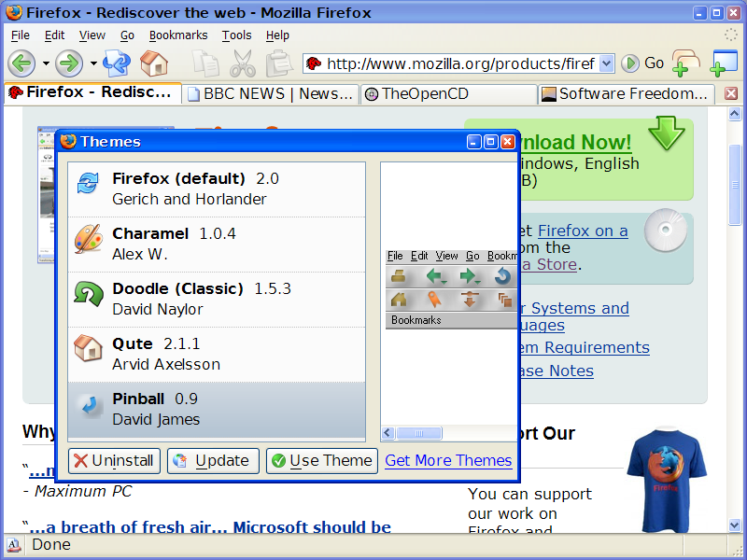Viewport: 747px width, 560px height.
Task: Expand the URL bar dropdown
Action: (606, 63)
